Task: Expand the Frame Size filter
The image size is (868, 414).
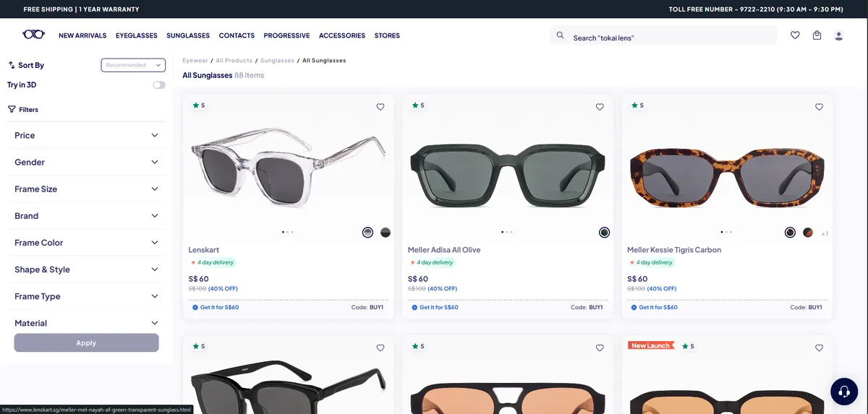Action: pyautogui.click(x=87, y=189)
